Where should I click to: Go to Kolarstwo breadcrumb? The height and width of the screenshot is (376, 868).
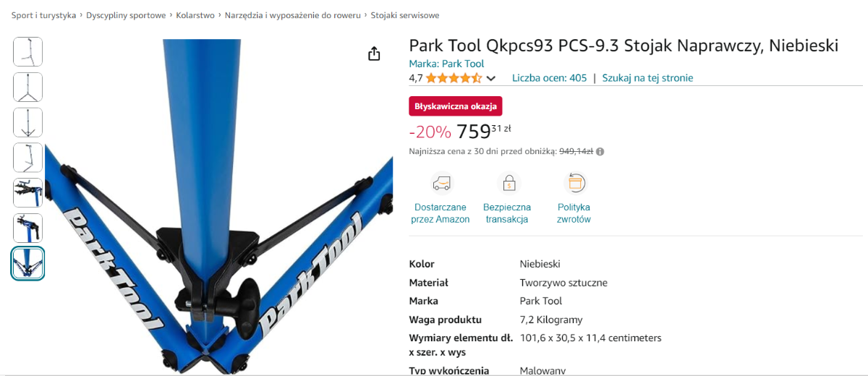tap(195, 15)
